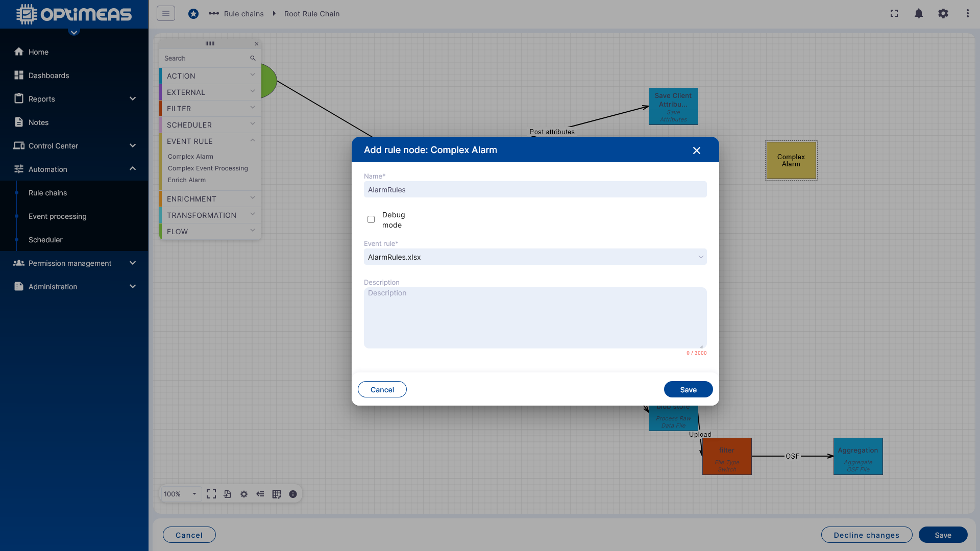Open canvas settings gear in bottom toolbar
The width and height of the screenshot is (980, 551).
[244, 494]
